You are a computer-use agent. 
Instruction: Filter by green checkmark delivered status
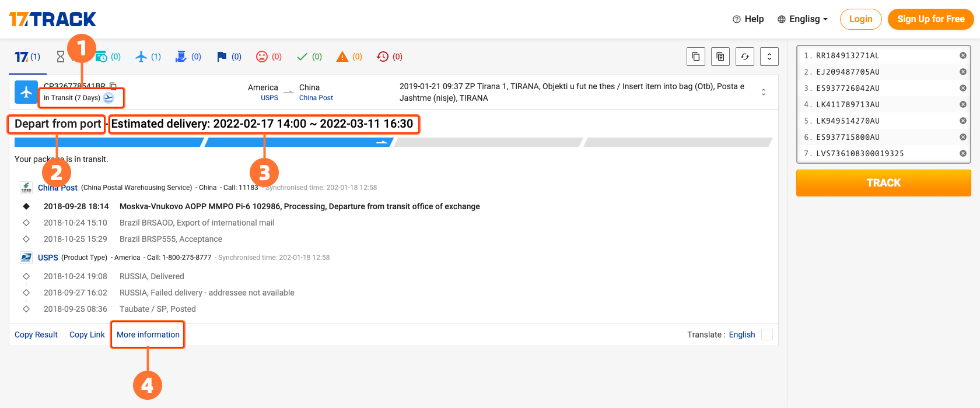[x=309, y=57]
